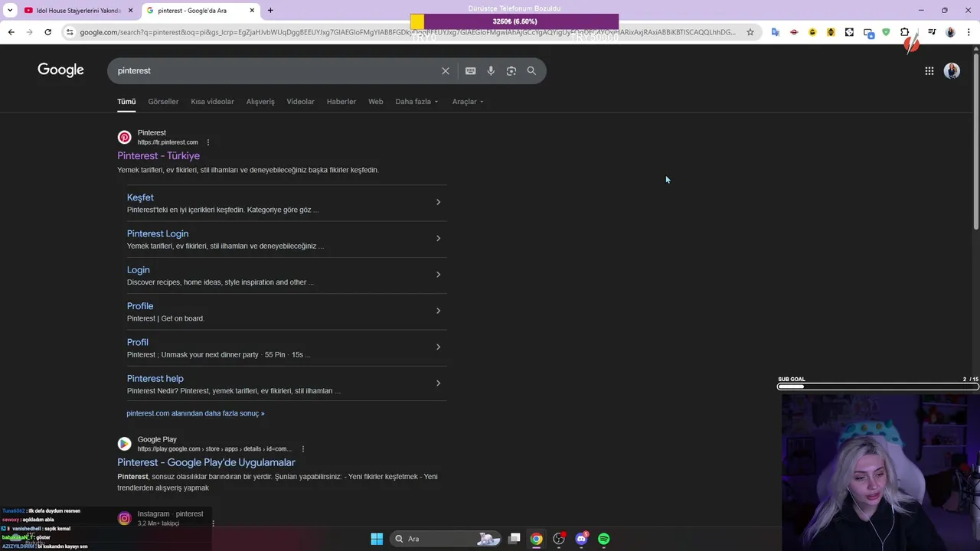The width and height of the screenshot is (980, 551).
Task: Switch to the Alışveriş tab
Action: tap(260, 102)
